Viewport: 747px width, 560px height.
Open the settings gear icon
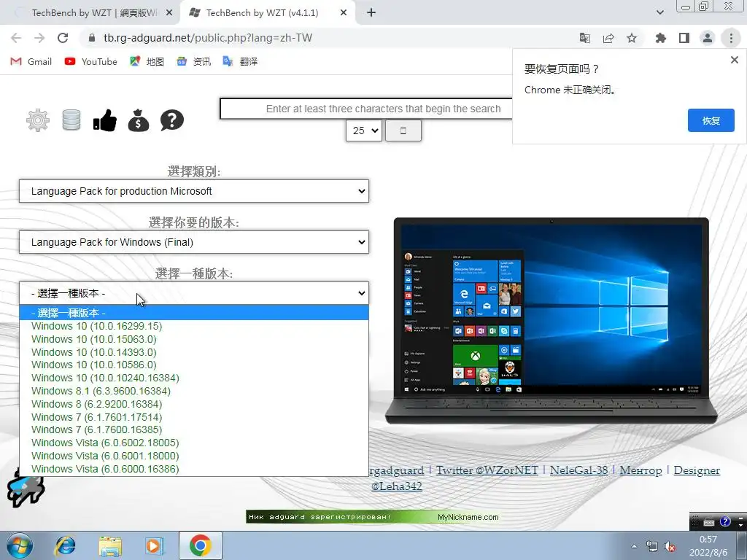click(x=38, y=120)
